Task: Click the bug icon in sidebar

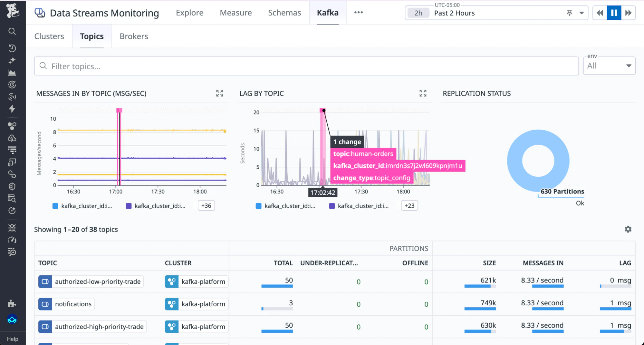Action: 12,228
